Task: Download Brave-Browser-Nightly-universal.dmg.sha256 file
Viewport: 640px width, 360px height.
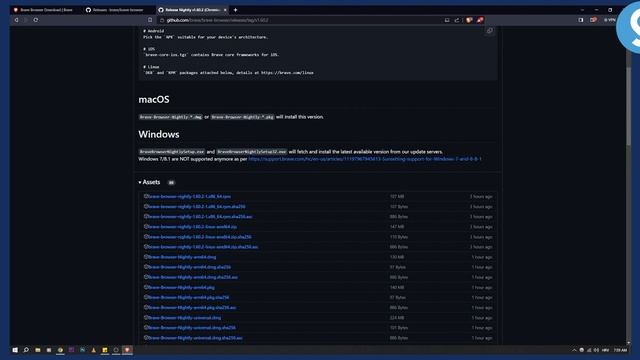Action: pos(192,328)
